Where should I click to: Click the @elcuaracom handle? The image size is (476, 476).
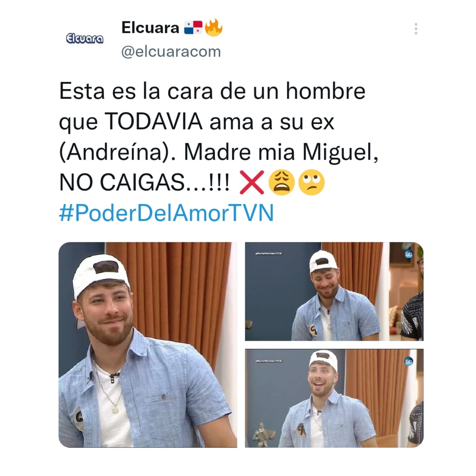point(171,52)
